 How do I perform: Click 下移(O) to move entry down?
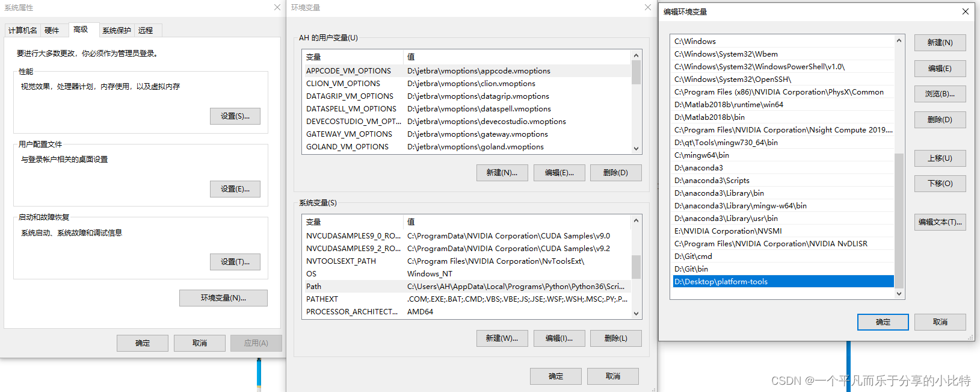click(x=940, y=184)
